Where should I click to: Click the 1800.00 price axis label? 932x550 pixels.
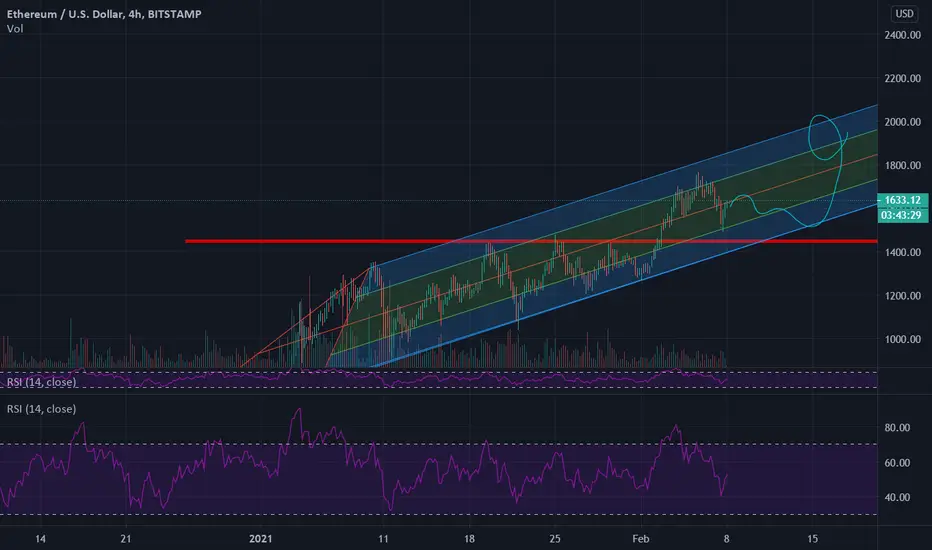coord(902,165)
